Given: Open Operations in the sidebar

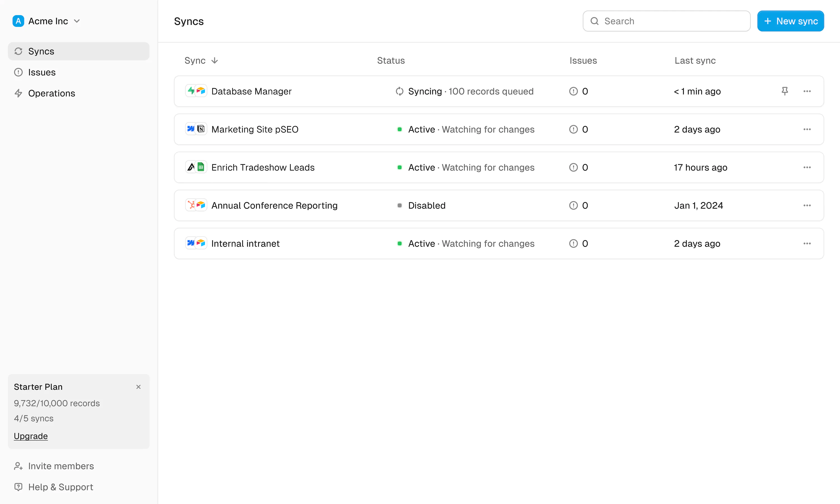Looking at the screenshot, I should 78,93.
